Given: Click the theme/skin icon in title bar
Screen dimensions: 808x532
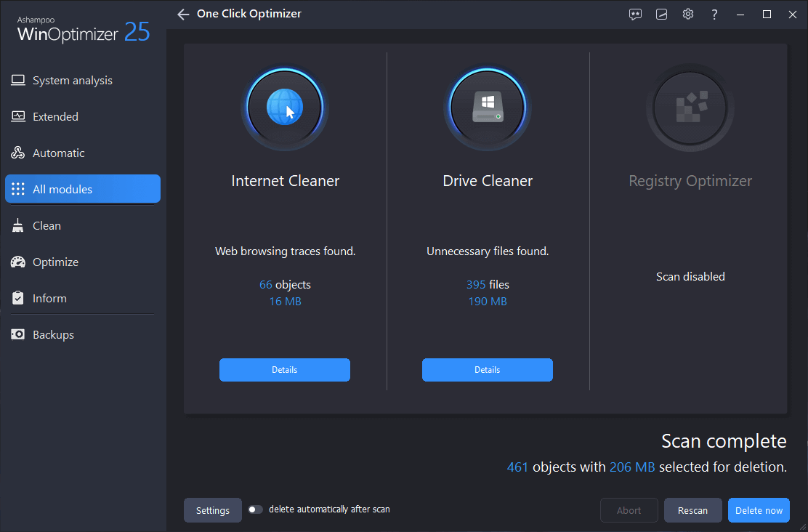Looking at the screenshot, I should (662, 15).
